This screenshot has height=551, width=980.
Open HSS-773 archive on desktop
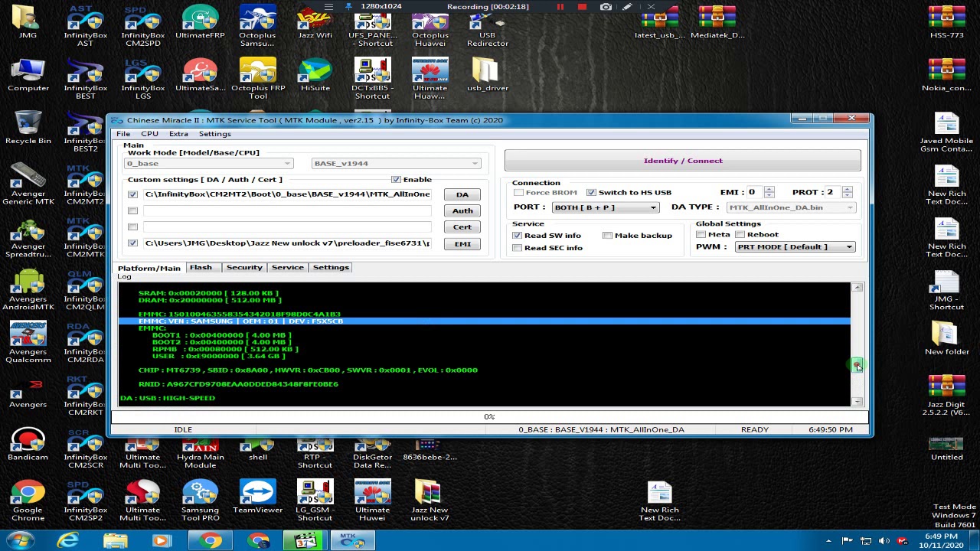click(946, 23)
